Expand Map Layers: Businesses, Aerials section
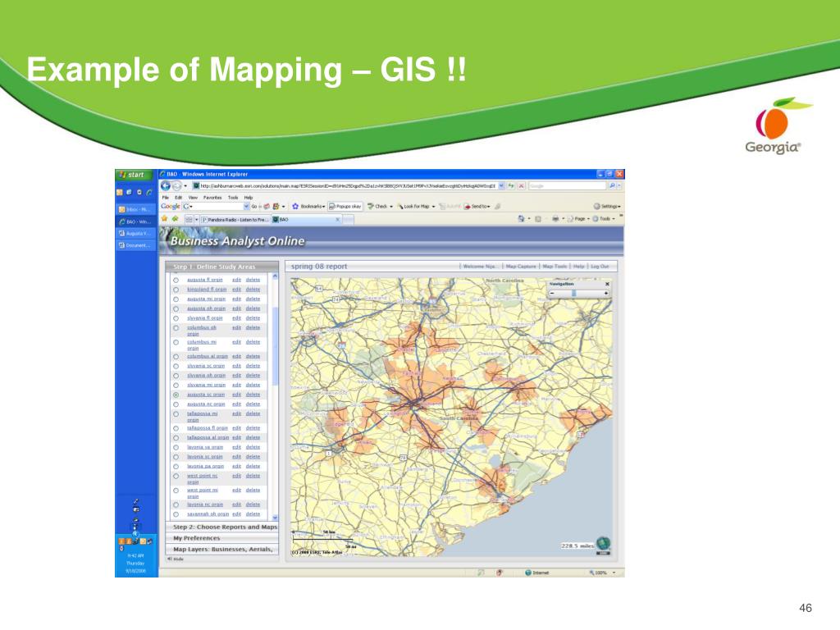 pyautogui.click(x=222, y=549)
